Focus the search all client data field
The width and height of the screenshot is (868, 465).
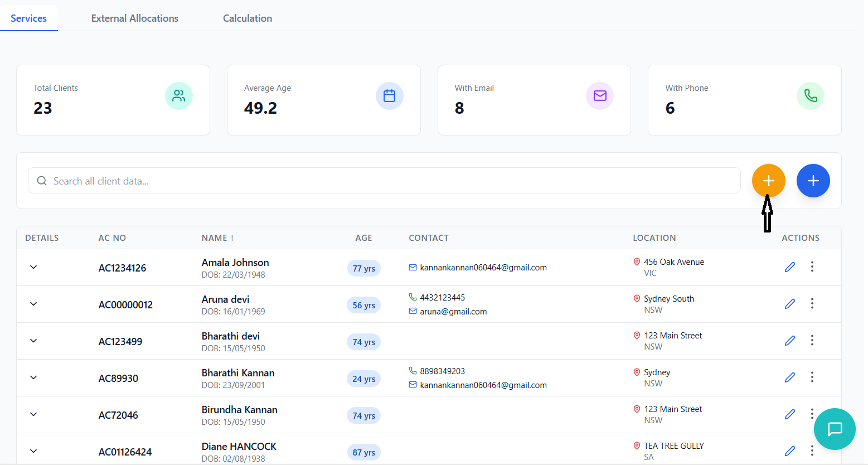tap(385, 181)
